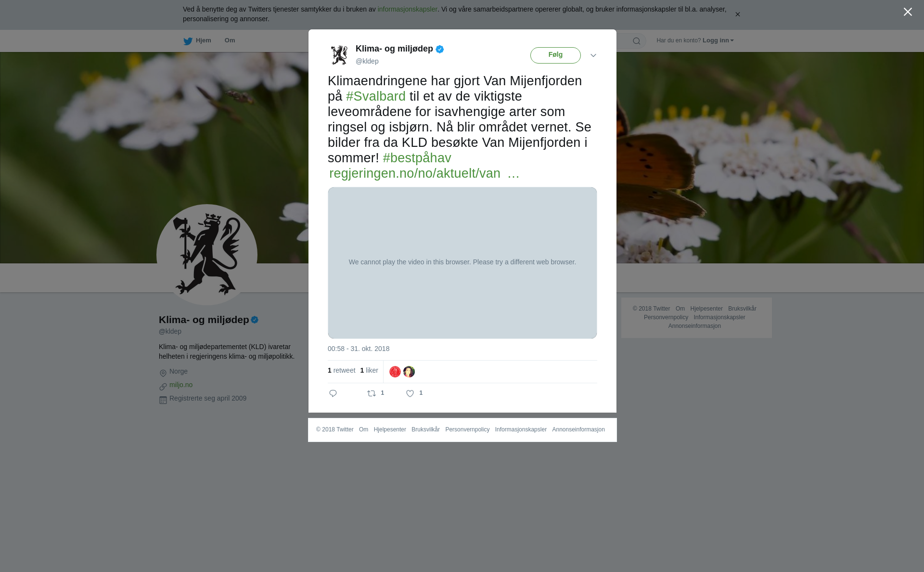Open the Om menu item

coord(230,40)
